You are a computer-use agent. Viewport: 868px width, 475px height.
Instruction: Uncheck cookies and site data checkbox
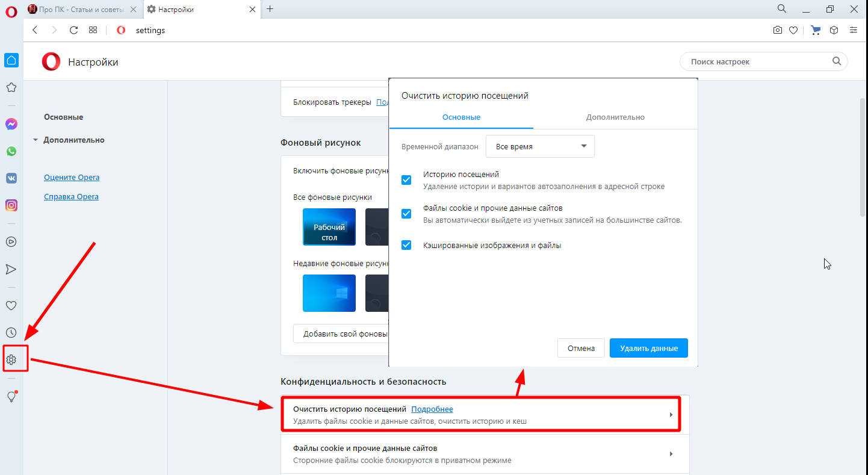pos(406,214)
